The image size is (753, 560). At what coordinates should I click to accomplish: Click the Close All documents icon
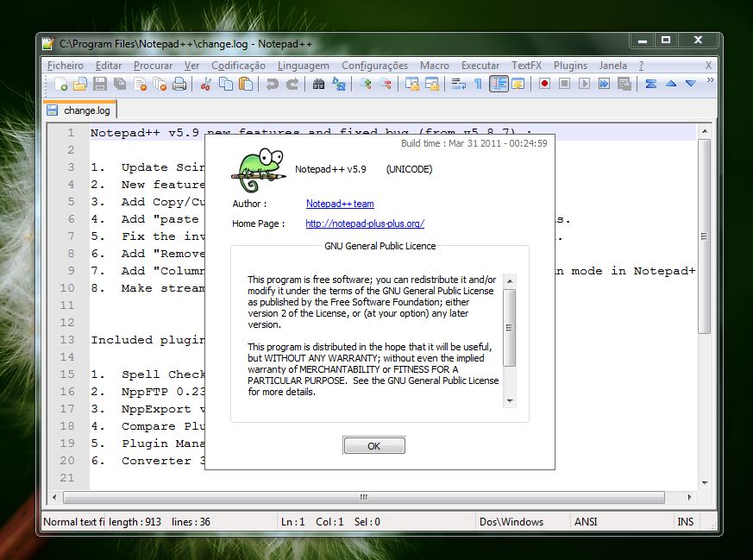click(160, 85)
